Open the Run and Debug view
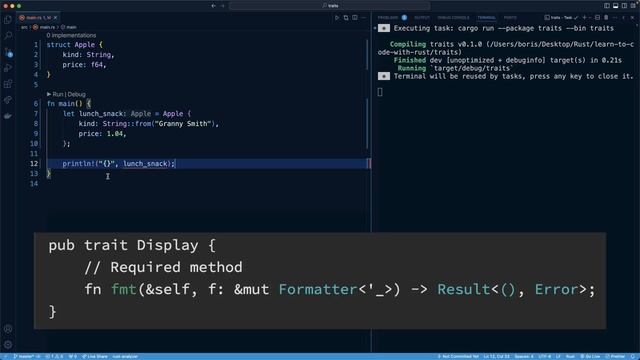This screenshot has height=360, width=640. [x=8, y=68]
